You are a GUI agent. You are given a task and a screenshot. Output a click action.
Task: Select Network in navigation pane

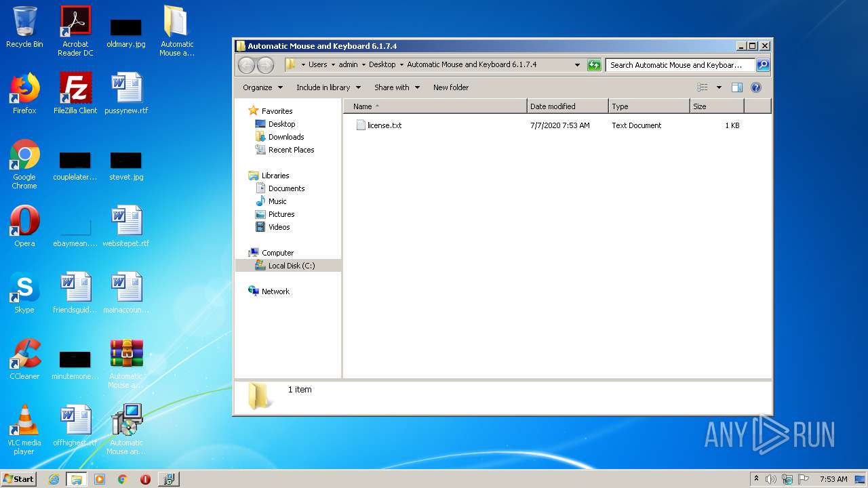[x=275, y=291]
